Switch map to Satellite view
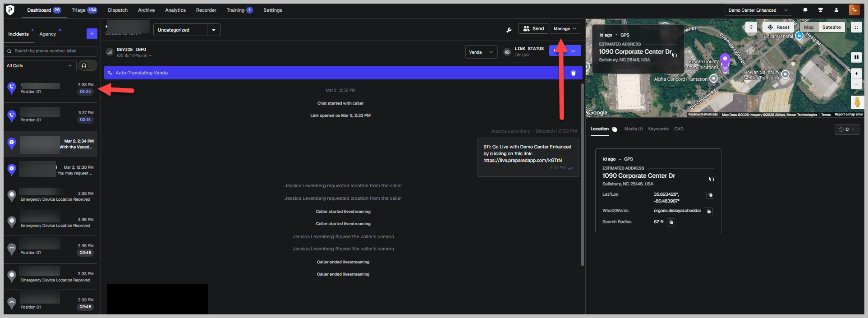This screenshot has width=868, height=318. [831, 27]
